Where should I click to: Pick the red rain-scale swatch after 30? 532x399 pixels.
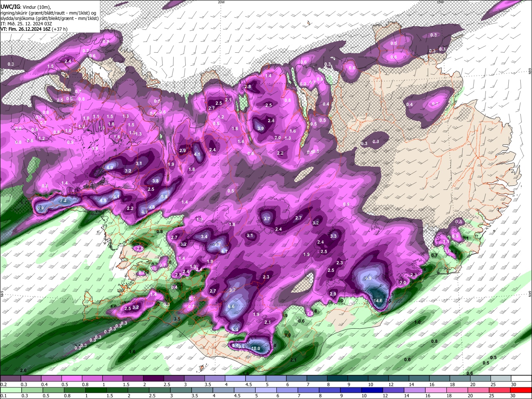[521, 390]
